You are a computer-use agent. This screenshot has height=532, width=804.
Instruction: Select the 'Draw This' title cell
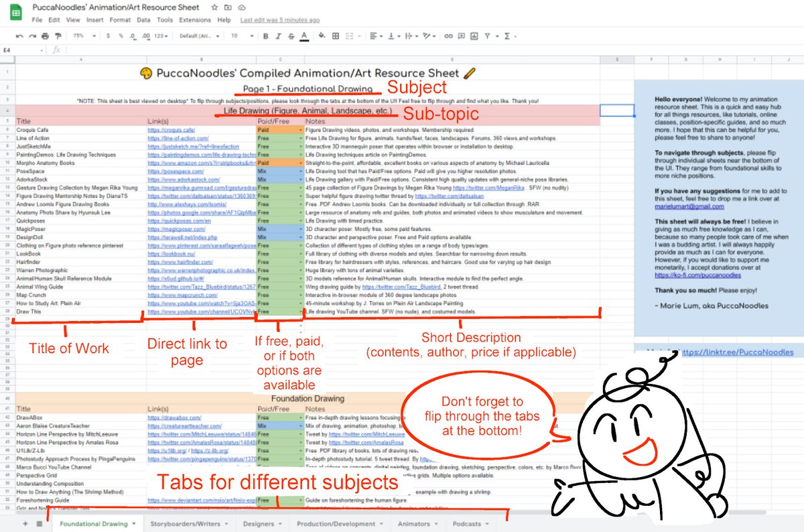coord(80,312)
